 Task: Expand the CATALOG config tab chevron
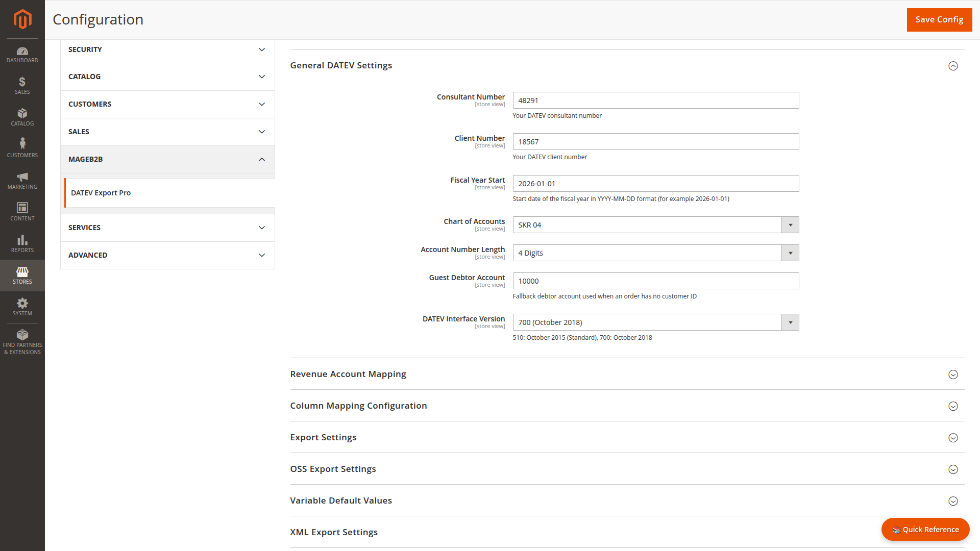click(262, 77)
